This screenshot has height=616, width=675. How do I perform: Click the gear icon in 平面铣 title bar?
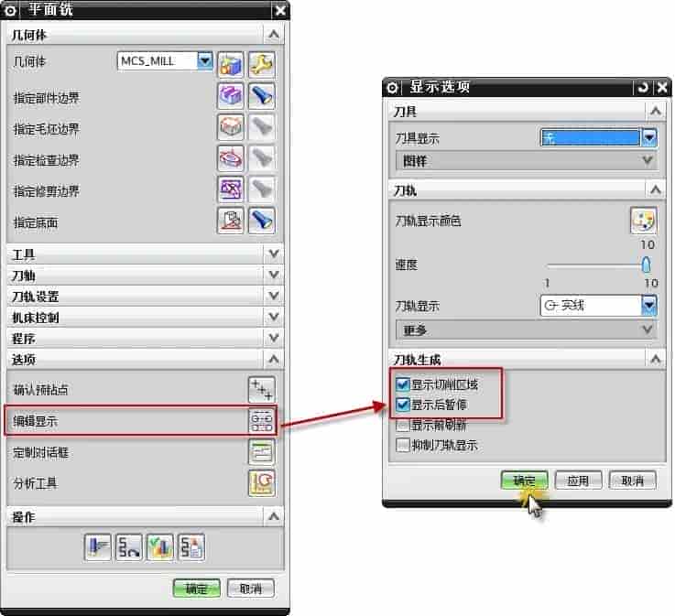tap(10, 11)
